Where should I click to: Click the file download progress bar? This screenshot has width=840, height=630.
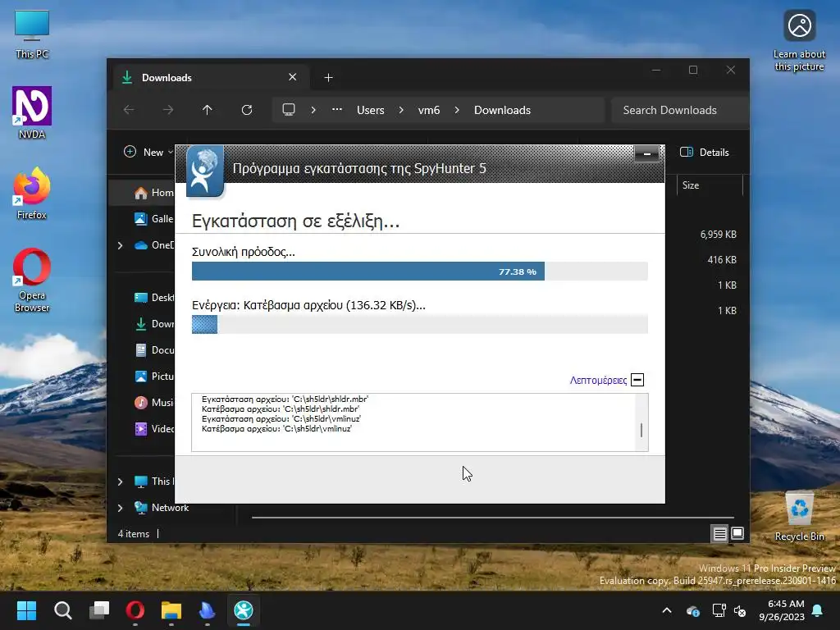point(420,324)
